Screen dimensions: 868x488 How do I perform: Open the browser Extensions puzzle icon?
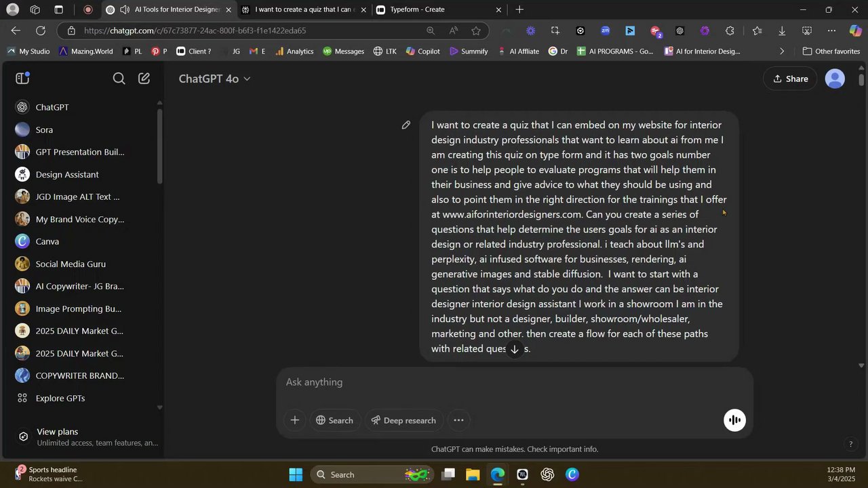tap(730, 30)
